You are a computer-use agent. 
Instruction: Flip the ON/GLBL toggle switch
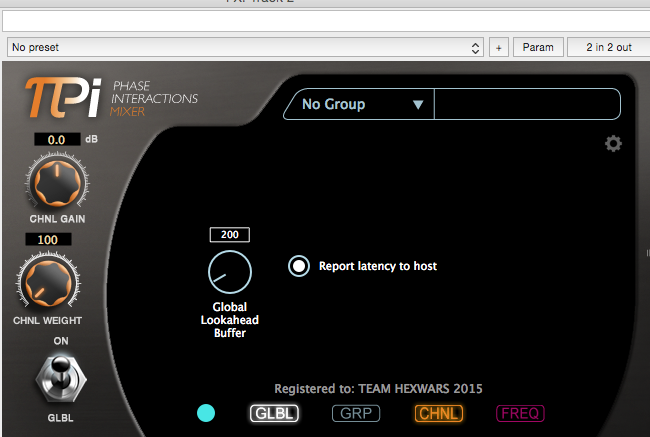click(x=61, y=379)
